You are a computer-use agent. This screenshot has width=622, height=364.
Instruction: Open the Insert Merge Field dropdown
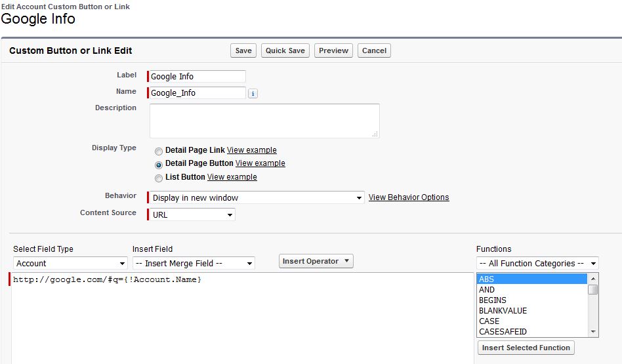[x=193, y=263]
